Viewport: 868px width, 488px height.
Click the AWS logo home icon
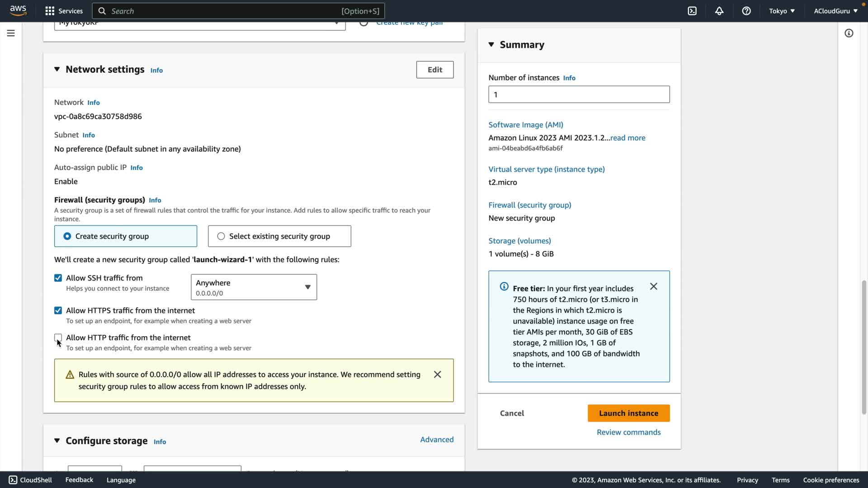18,10
